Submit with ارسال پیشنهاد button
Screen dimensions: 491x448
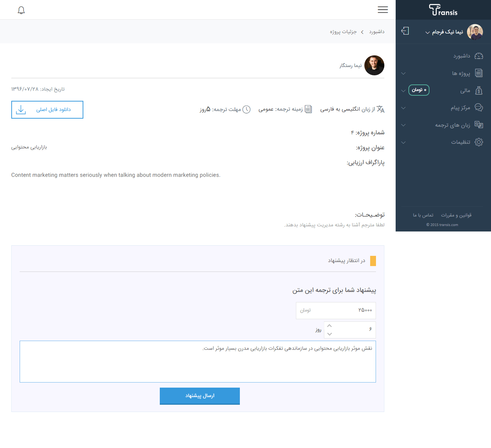pyautogui.click(x=200, y=396)
